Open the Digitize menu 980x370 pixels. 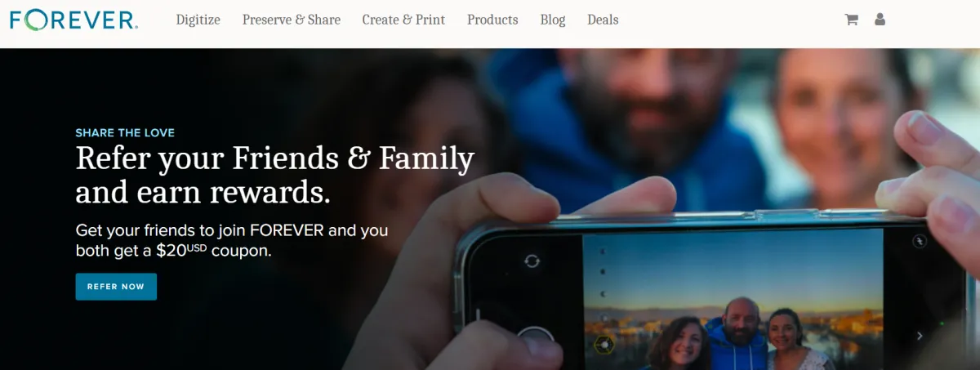198,20
